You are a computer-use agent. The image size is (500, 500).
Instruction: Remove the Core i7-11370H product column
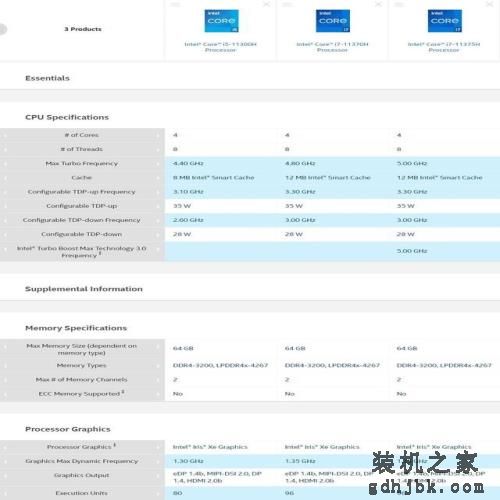click(378, 4)
